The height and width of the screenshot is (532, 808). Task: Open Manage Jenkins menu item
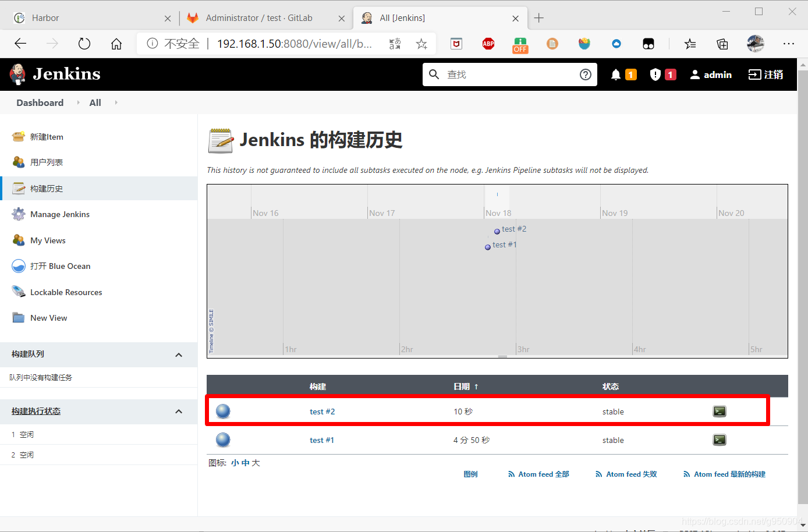pyautogui.click(x=60, y=214)
